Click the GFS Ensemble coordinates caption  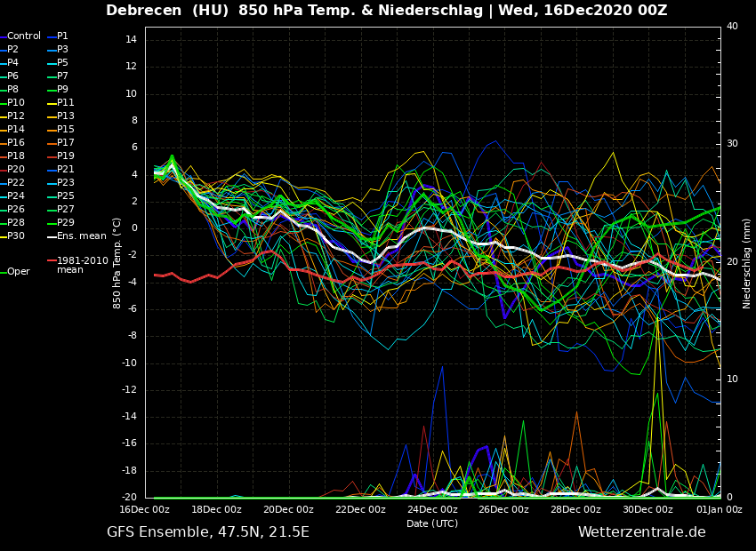(208, 532)
